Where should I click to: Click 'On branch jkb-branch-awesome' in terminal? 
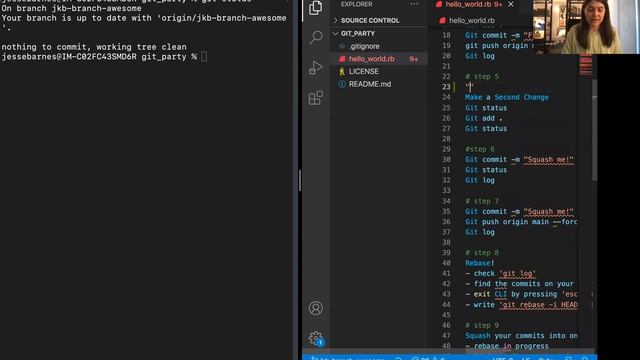[x=71, y=8]
